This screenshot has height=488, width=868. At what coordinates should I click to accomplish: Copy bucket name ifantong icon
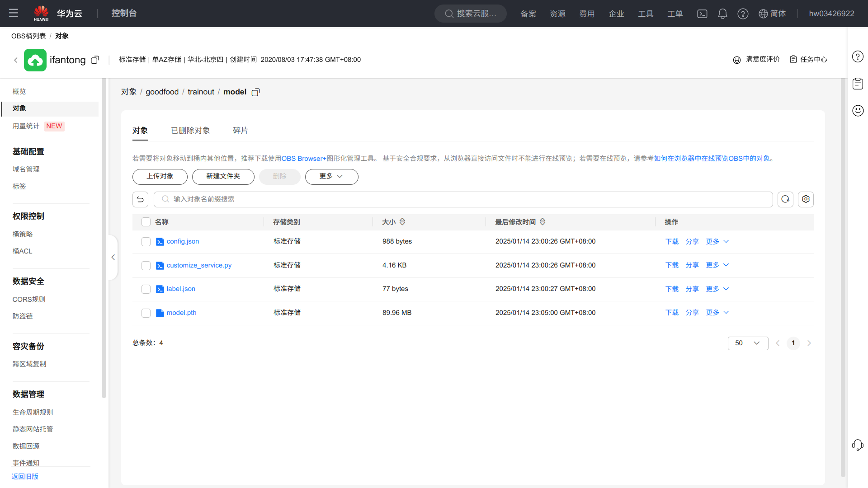point(95,60)
